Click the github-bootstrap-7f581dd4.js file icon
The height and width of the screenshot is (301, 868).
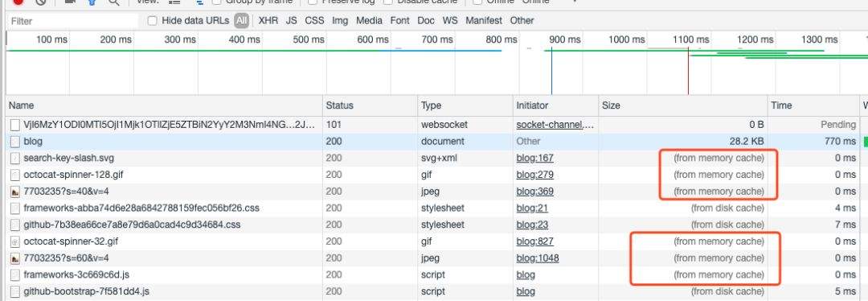[15, 291]
